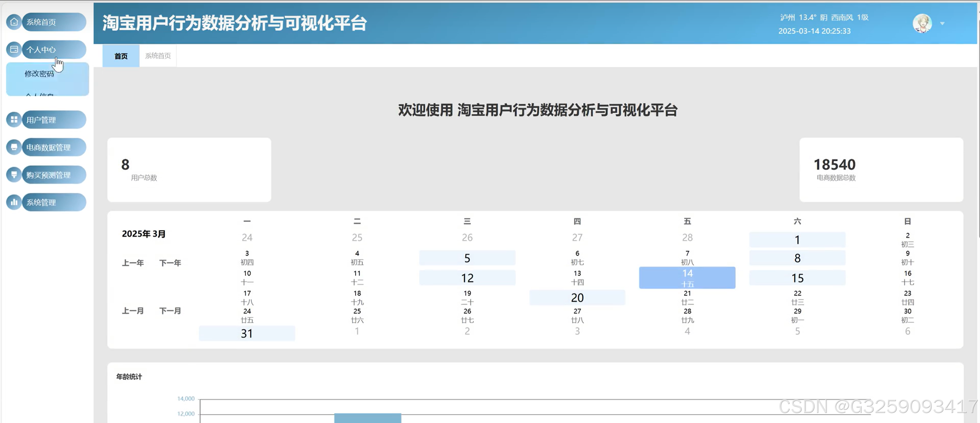This screenshot has height=423, width=980.
Task: Select calendar date 20 on Thursday
Action: point(577,297)
